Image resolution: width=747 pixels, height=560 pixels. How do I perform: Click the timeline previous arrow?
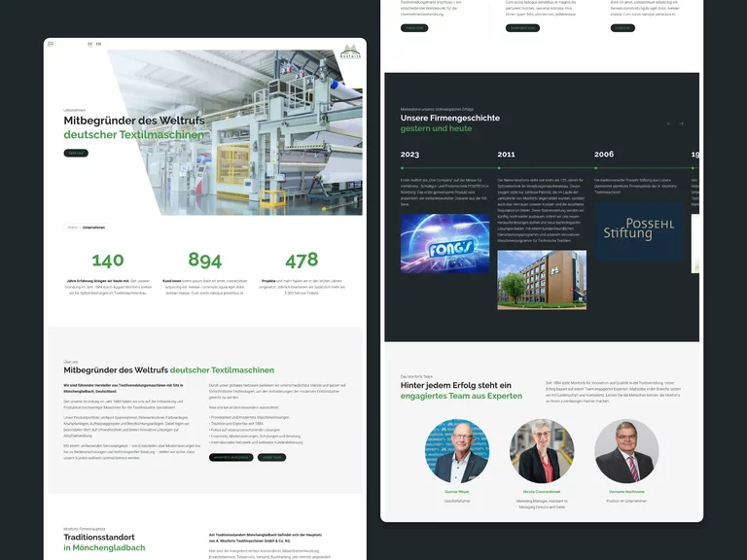[669, 123]
